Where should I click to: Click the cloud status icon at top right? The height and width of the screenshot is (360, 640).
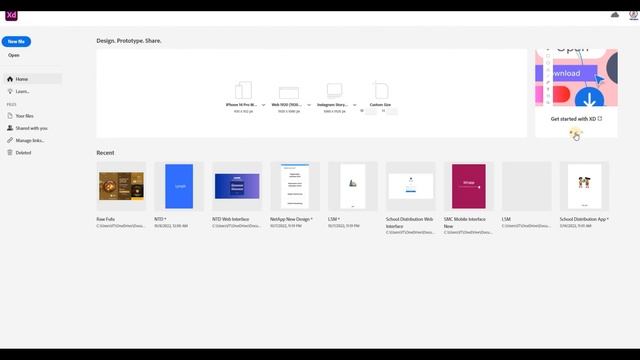[x=615, y=15]
